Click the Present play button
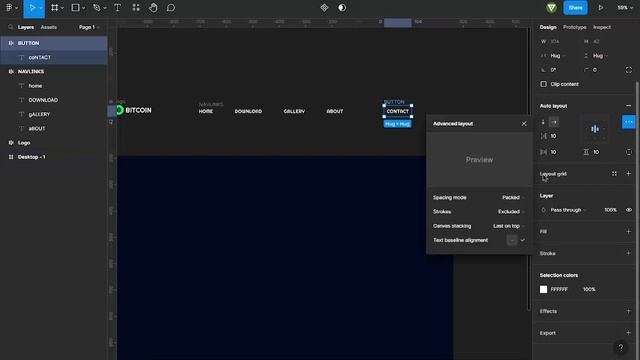This screenshot has width=640, height=360. [601, 8]
